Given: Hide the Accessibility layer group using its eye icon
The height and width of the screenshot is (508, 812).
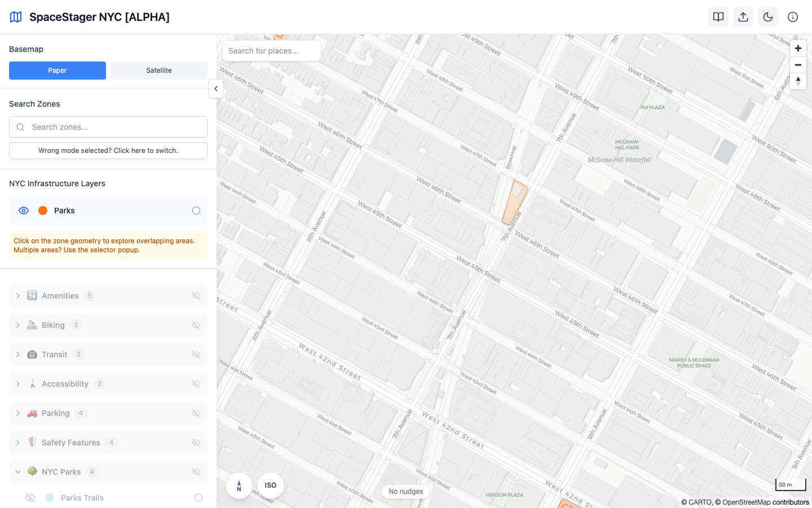Looking at the screenshot, I should (196, 383).
